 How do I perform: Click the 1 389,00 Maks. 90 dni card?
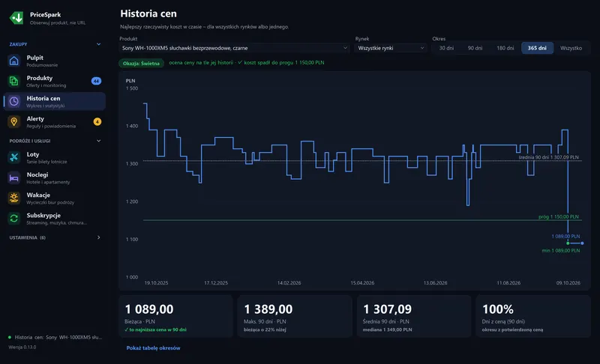(295, 316)
